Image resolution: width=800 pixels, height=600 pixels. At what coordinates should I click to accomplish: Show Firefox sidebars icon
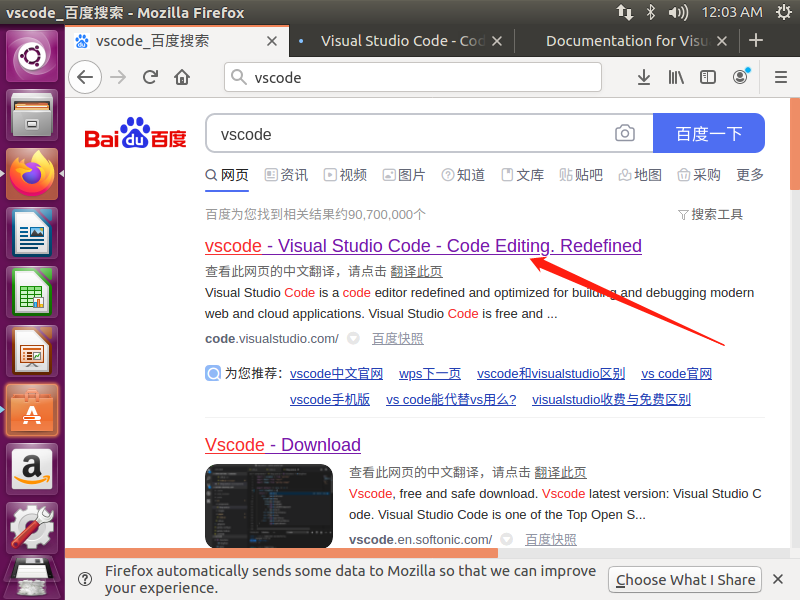(x=708, y=78)
